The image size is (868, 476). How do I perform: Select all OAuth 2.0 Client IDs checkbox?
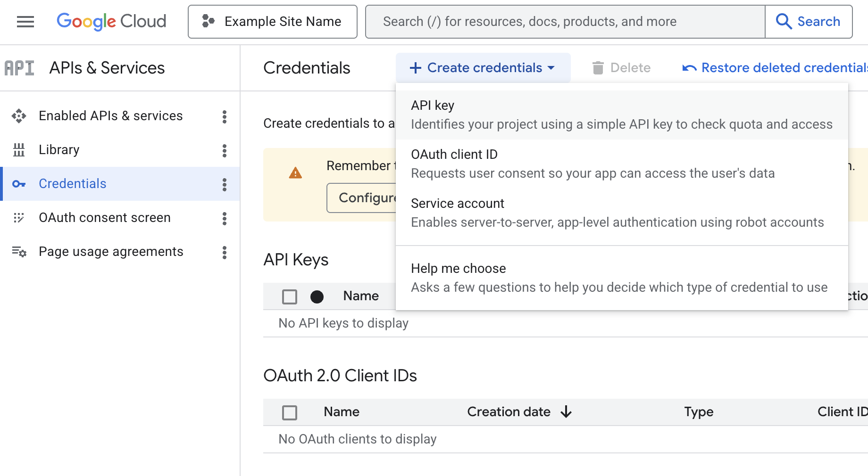pos(290,412)
